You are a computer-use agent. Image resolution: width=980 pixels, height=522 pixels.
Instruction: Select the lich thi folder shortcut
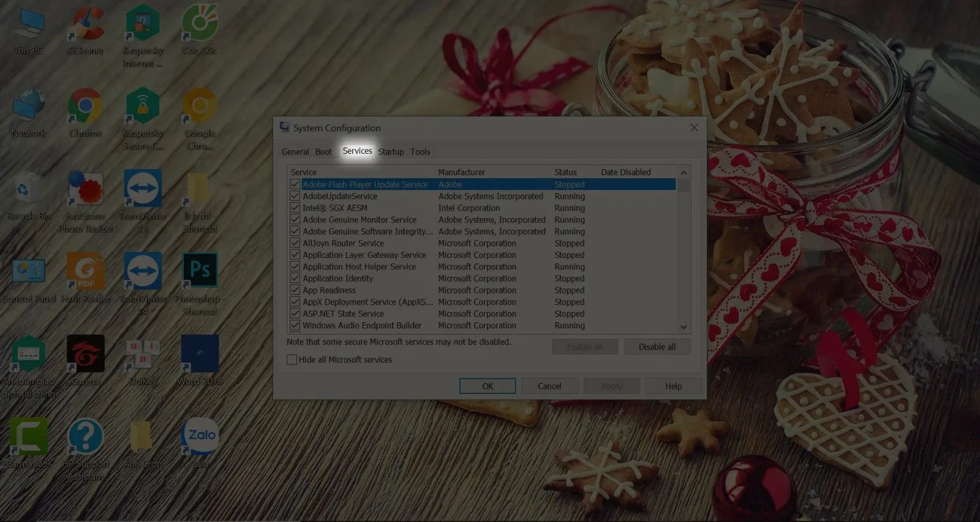200,202
